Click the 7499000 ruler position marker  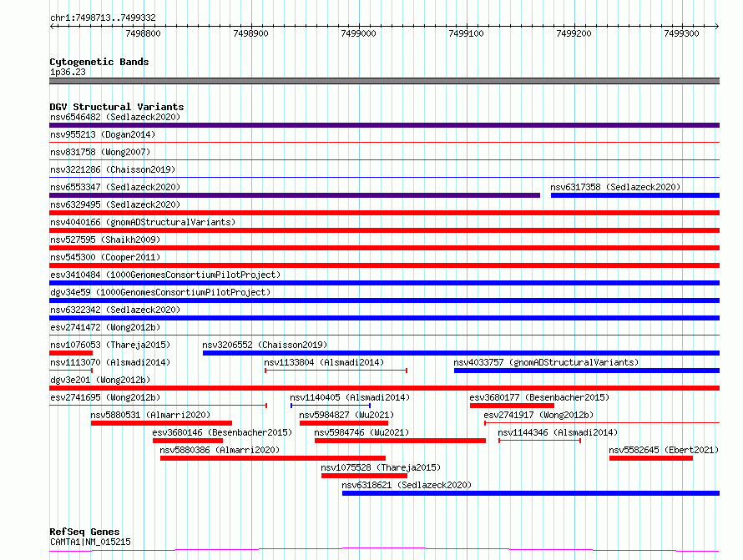[358, 33]
